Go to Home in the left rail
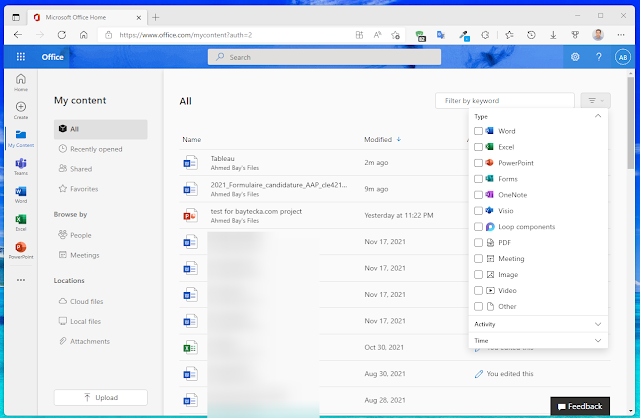This screenshot has width=640, height=418. tap(21, 82)
